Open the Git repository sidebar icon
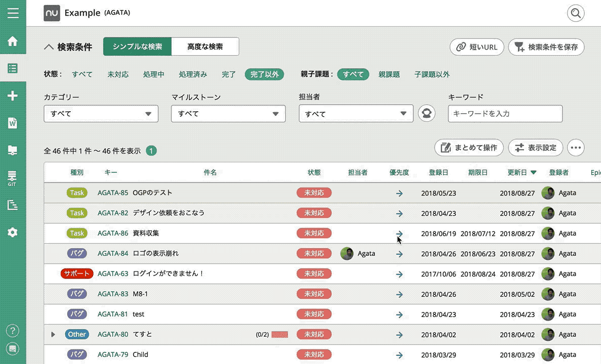This screenshot has width=601, height=364. 13,178
